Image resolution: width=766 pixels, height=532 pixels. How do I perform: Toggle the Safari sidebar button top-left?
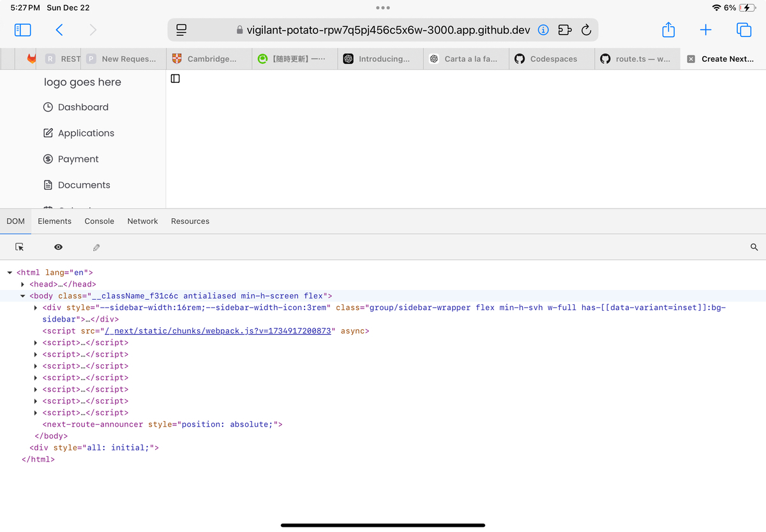point(22,29)
